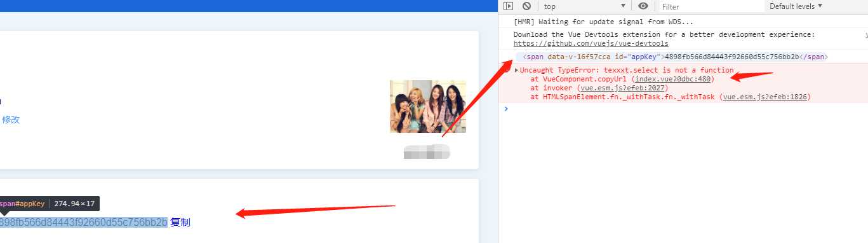Click the console prompt input line
868x243 pixels.
click(x=686, y=109)
